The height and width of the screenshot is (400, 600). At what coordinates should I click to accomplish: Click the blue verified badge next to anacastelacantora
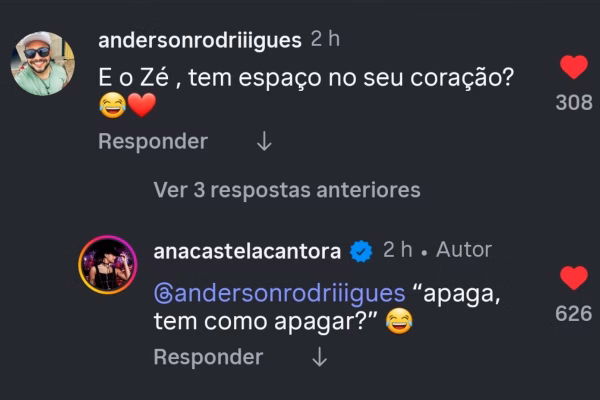[361, 251]
